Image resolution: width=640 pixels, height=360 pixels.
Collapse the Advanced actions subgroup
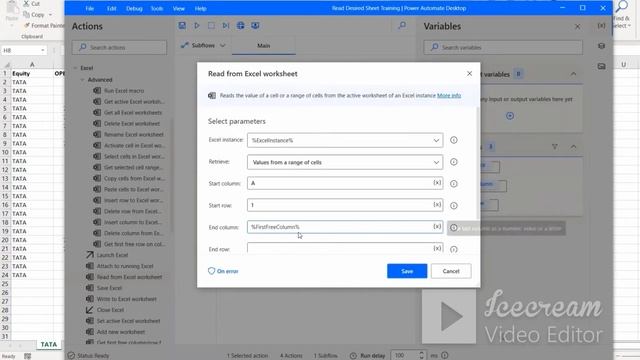coord(82,80)
